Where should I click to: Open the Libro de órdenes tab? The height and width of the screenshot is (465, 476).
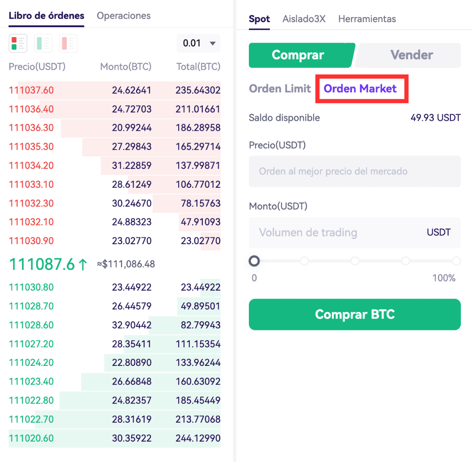click(46, 16)
